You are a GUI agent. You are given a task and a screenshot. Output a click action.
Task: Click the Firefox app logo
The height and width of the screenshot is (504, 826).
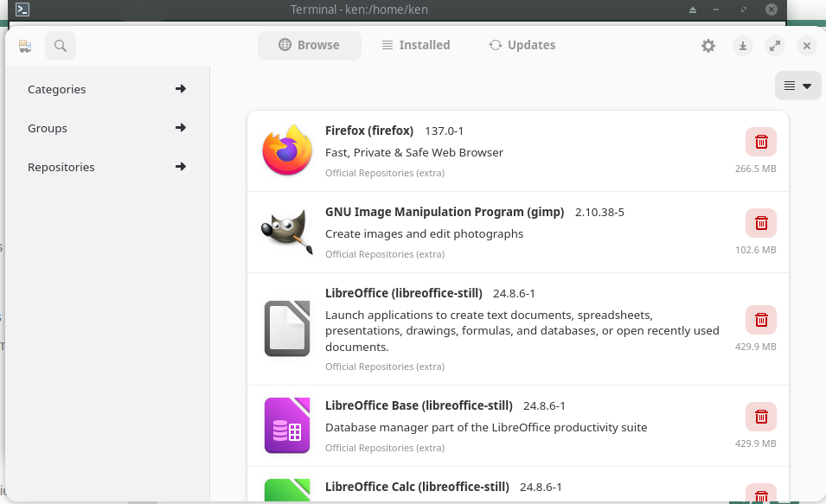(x=287, y=150)
